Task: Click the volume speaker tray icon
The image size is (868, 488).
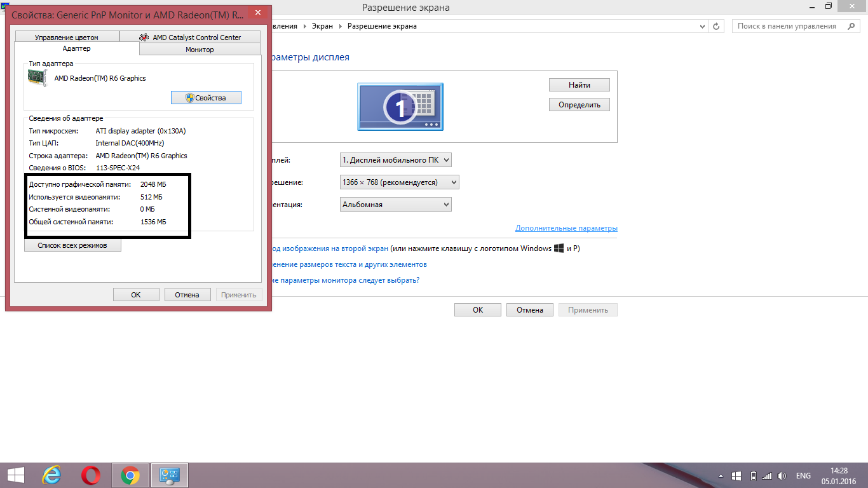Action: pos(782,476)
